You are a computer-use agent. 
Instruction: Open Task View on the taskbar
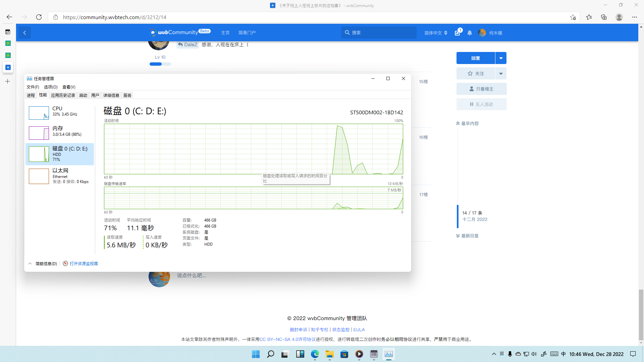[x=285, y=354]
